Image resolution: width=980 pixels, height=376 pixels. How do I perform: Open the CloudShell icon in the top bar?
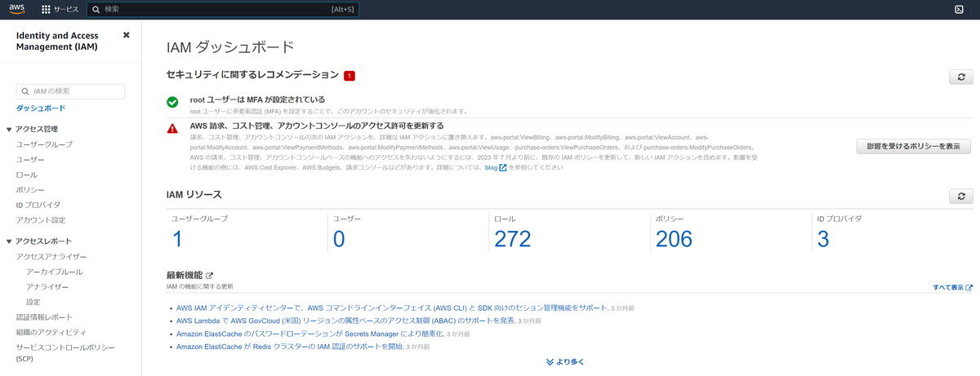click(x=959, y=9)
